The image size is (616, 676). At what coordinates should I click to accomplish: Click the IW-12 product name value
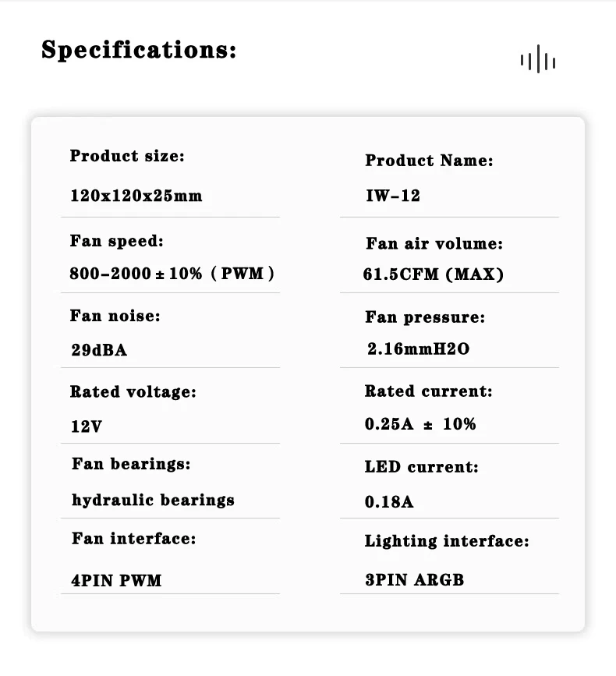[393, 196]
